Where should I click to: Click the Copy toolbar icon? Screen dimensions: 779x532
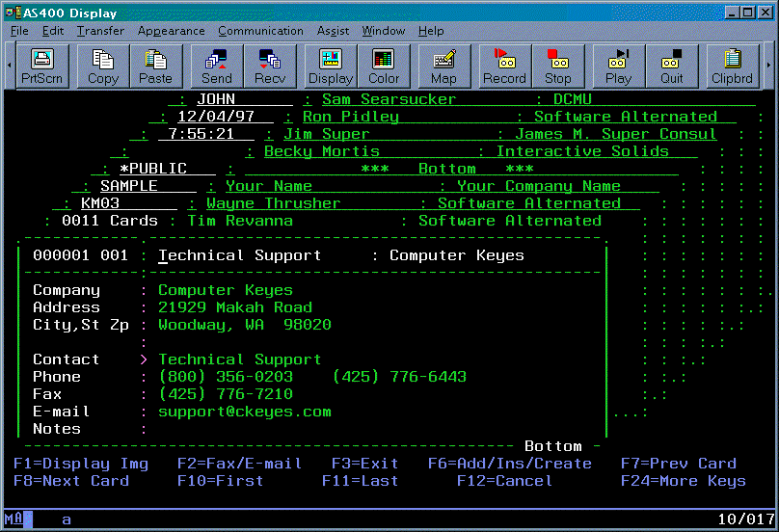click(x=103, y=66)
